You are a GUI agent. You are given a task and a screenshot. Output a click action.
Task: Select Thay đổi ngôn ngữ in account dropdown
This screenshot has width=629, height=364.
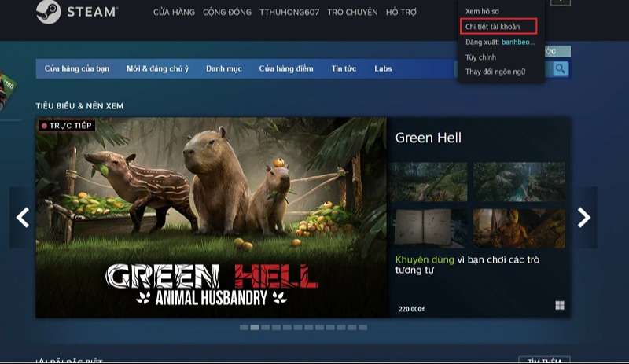495,72
